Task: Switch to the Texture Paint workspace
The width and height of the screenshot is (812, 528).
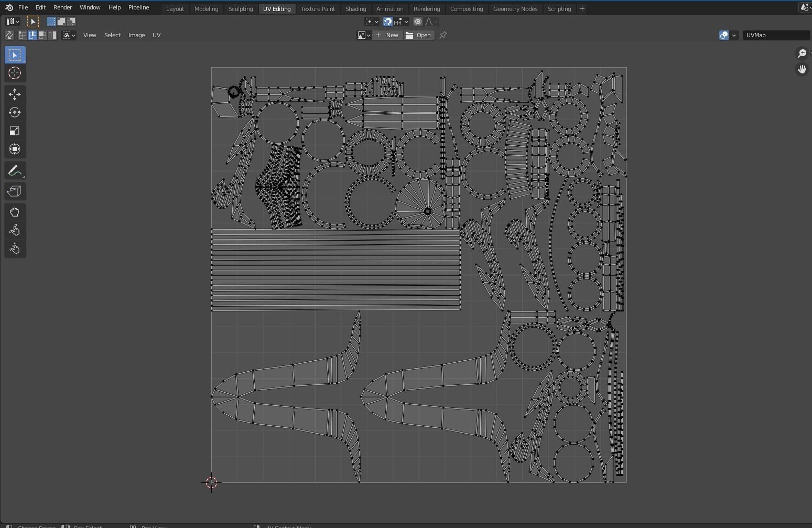Action: coord(318,9)
